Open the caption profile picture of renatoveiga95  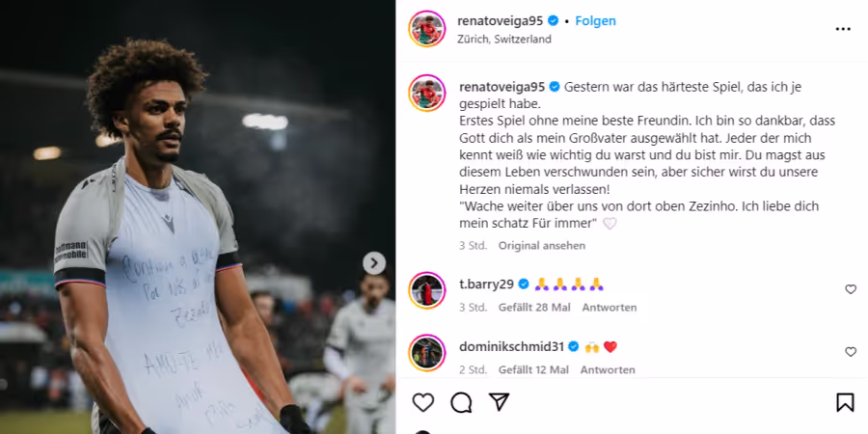pyautogui.click(x=427, y=93)
